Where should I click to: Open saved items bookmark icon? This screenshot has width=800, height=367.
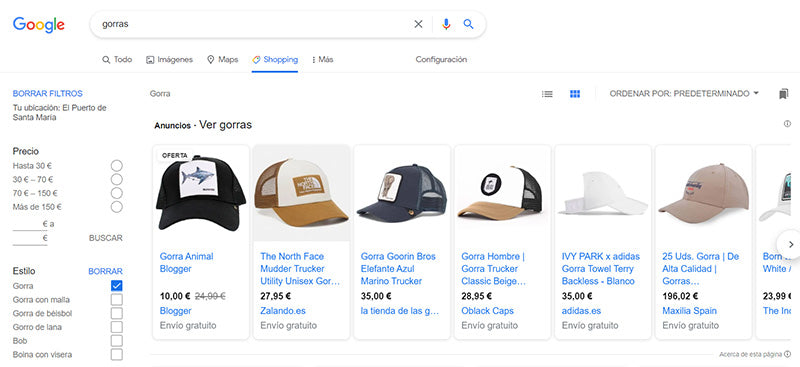[784, 94]
